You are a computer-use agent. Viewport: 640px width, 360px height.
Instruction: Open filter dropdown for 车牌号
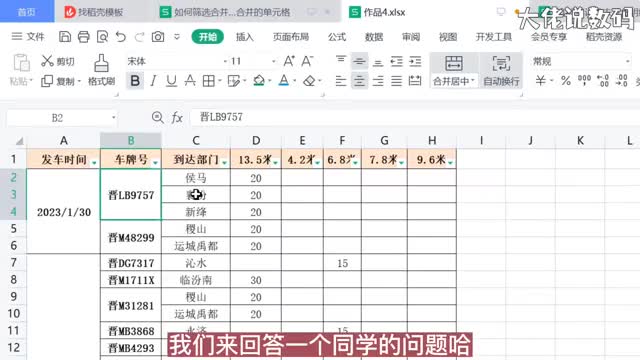(x=156, y=162)
